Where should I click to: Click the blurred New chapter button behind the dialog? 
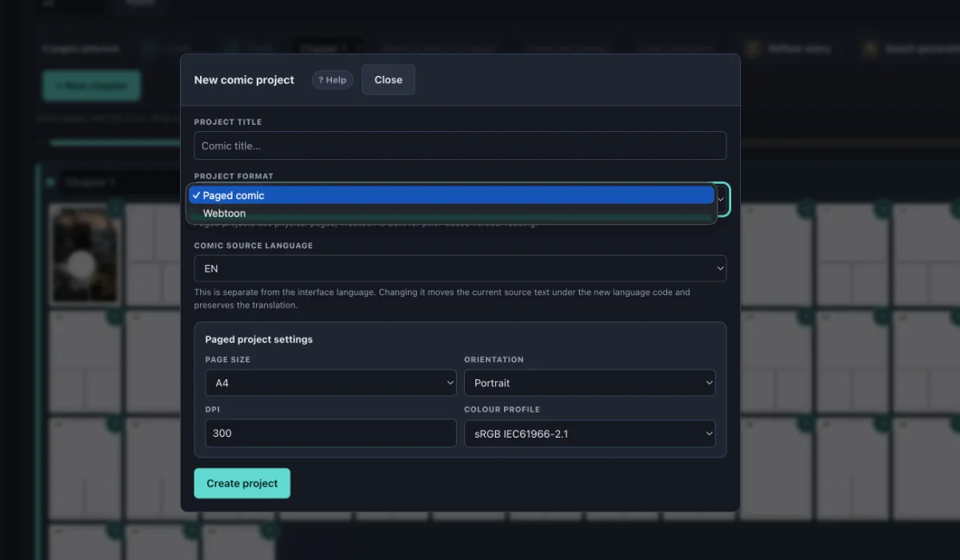point(91,86)
